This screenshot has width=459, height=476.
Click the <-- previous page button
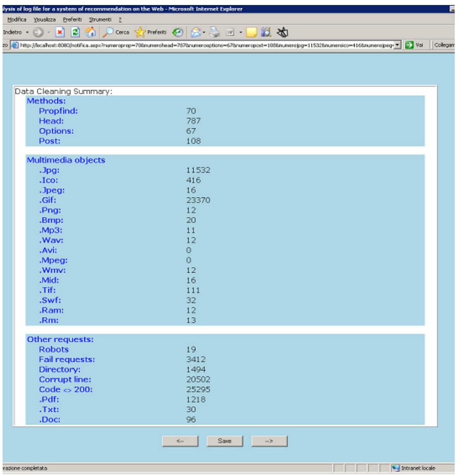pos(180,441)
